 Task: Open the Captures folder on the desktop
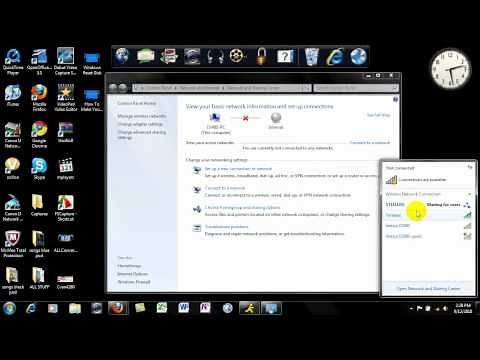(39, 205)
